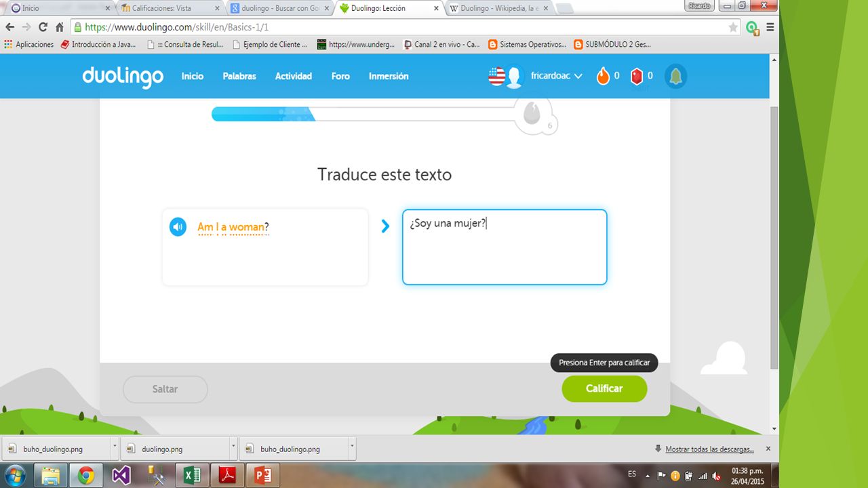
Task: Switch to the Inicio browser tab
Action: coord(60,8)
